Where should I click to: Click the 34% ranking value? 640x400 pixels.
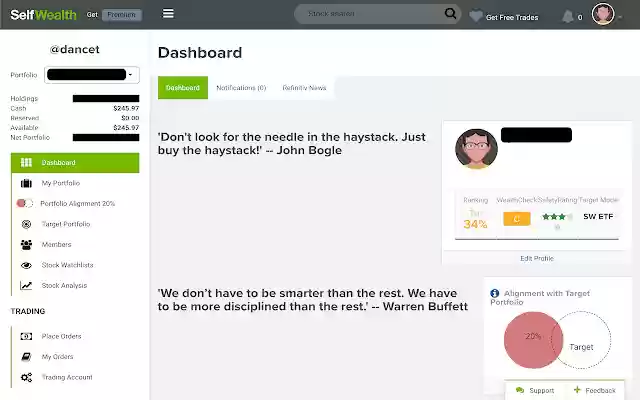point(475,224)
